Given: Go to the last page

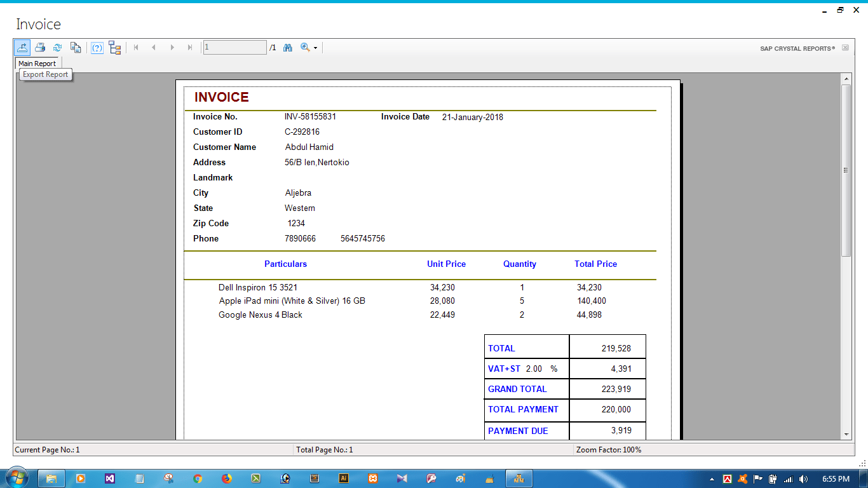Looking at the screenshot, I should (x=190, y=48).
